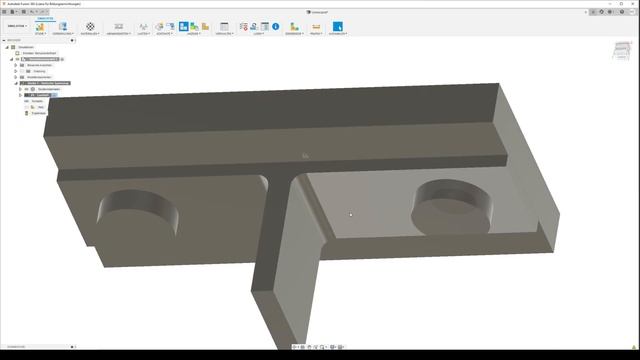Click the first Kontakte tool icon
Screen dimensions: 640x360
160,27
